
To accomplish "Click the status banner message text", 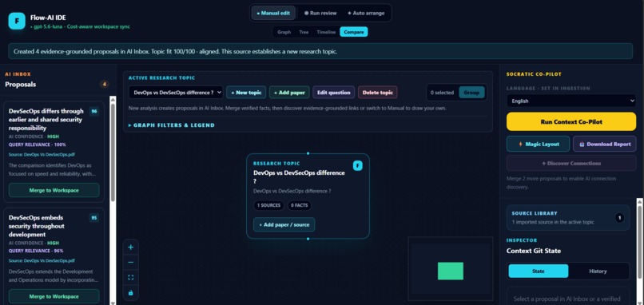I will (175, 52).
